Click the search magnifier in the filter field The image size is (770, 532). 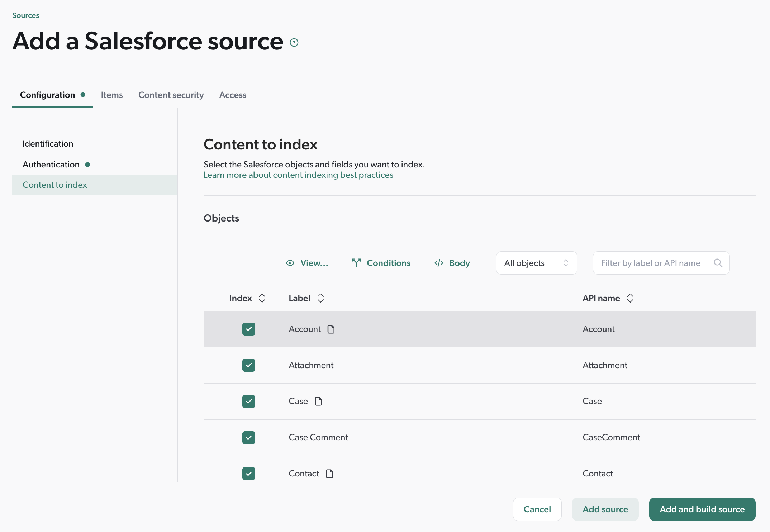coord(718,263)
